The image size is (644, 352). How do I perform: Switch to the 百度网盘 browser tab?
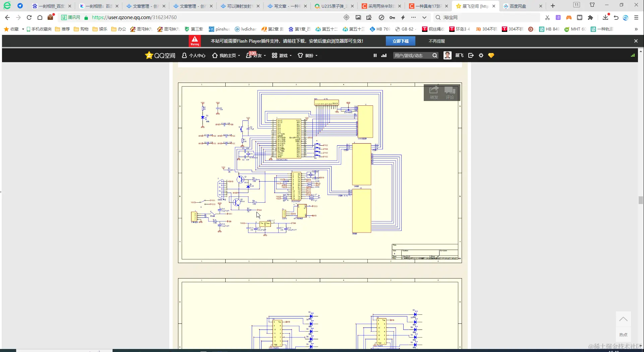click(x=518, y=6)
